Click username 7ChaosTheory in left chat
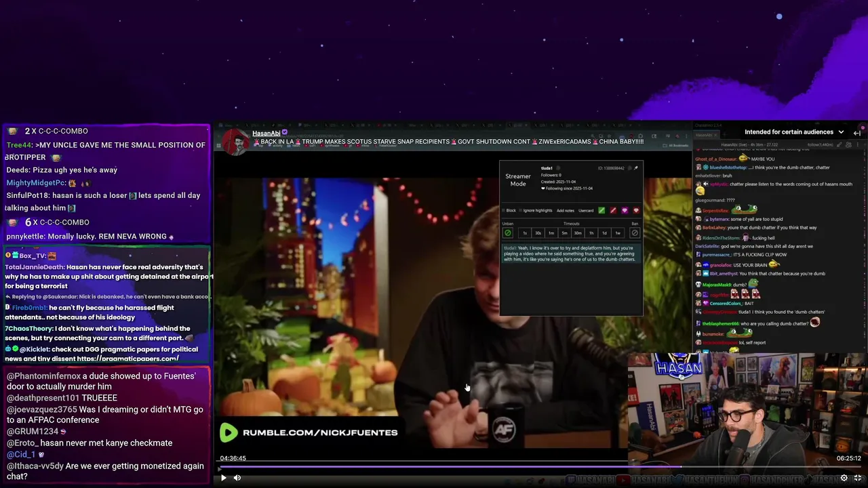 (29, 329)
